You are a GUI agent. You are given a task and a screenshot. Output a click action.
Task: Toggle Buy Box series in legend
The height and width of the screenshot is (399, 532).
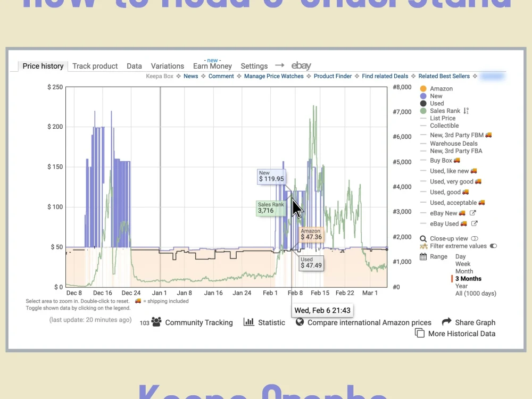click(x=440, y=161)
